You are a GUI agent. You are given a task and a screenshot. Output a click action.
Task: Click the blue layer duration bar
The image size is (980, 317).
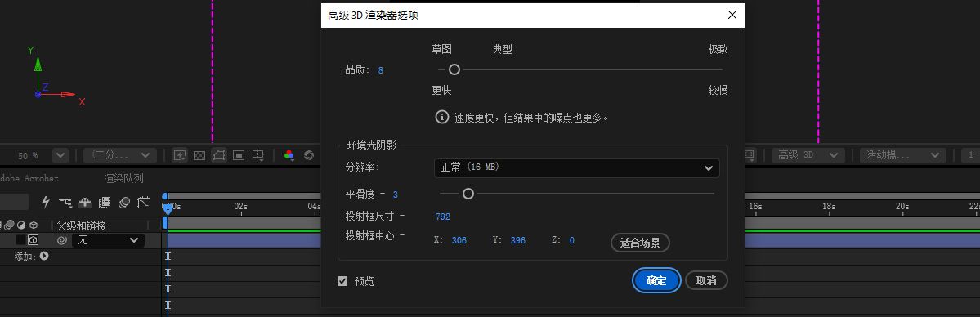click(573, 240)
